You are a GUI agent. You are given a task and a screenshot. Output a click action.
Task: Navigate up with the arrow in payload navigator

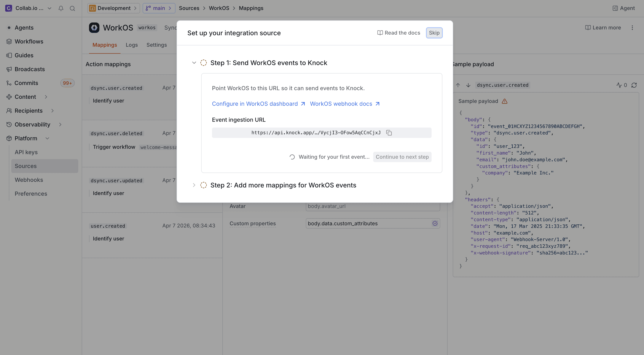(458, 85)
